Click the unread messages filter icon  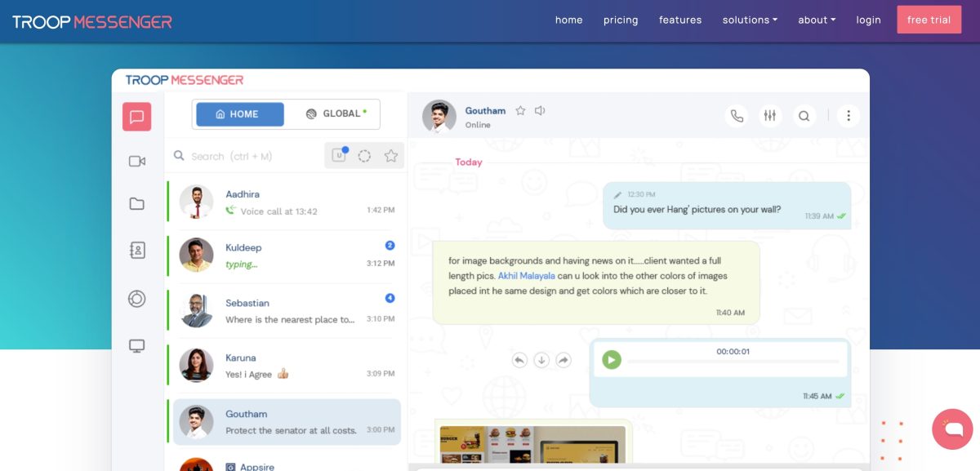click(x=339, y=155)
